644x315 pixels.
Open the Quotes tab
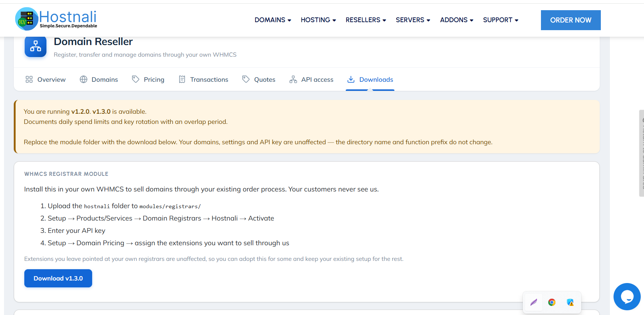(259, 80)
